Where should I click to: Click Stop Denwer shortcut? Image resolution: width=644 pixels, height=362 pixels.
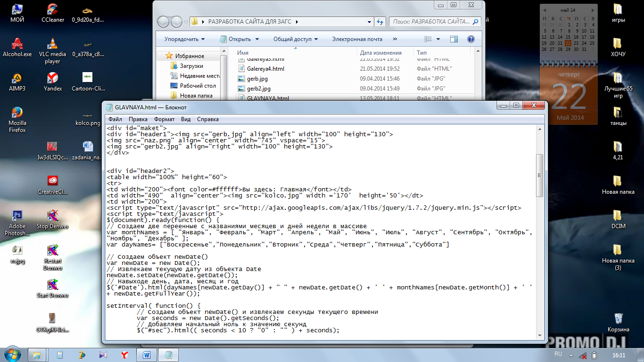pyautogui.click(x=52, y=220)
